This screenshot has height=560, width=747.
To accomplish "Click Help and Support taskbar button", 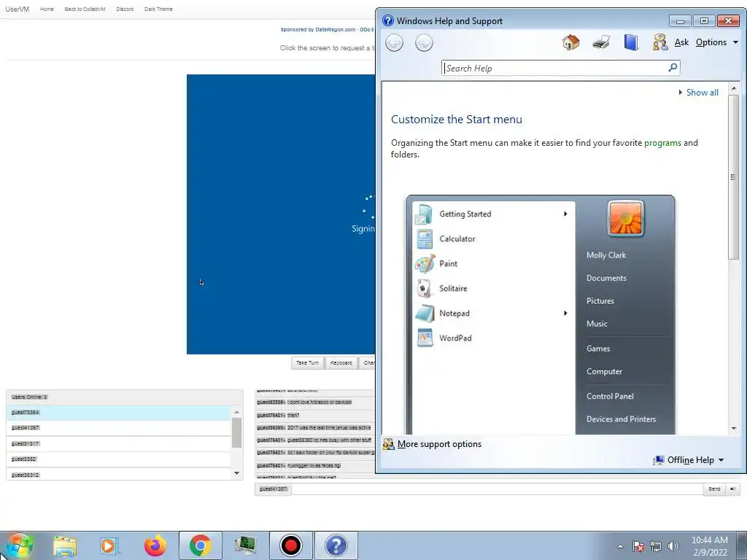I will coord(336,545).
